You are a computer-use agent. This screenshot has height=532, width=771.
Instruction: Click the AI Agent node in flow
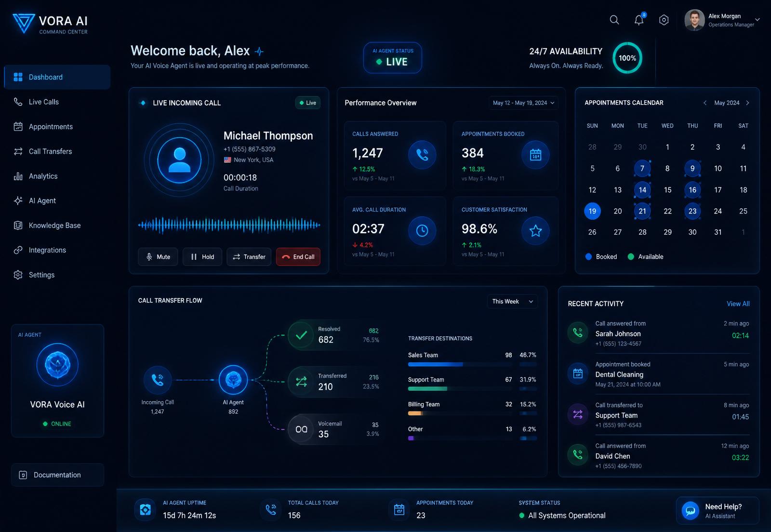pos(233,380)
